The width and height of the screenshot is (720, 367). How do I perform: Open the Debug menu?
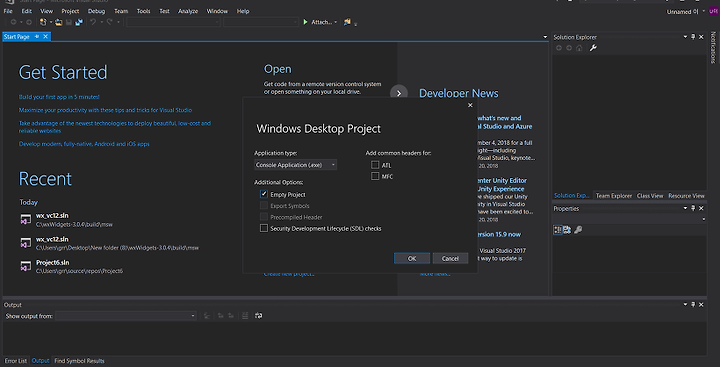pos(96,11)
